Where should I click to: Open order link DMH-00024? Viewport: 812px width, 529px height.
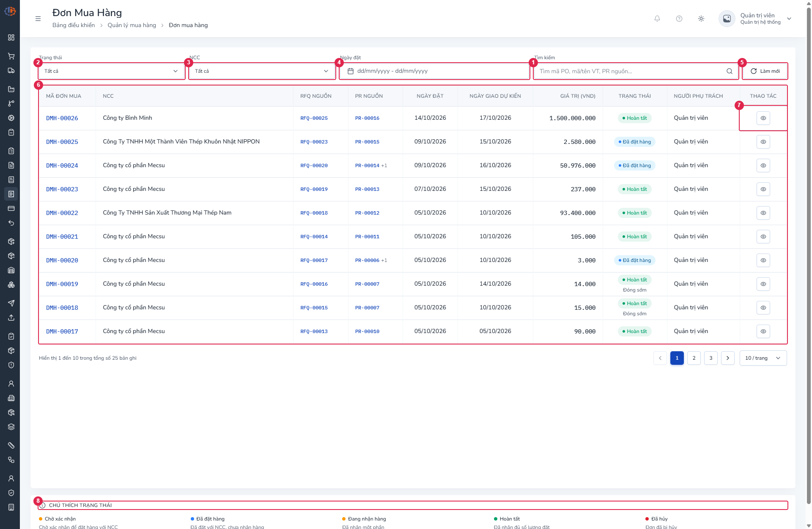click(x=62, y=166)
